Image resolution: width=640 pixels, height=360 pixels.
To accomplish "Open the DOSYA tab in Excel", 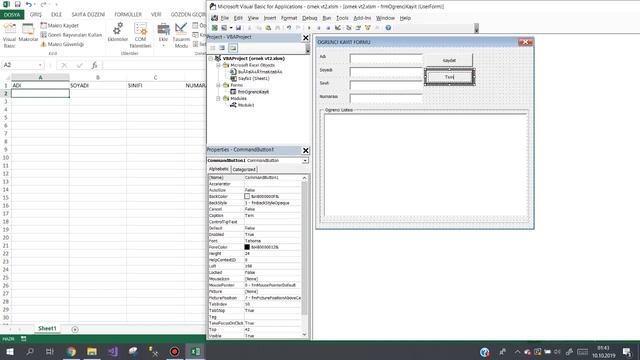I will (x=12, y=14).
